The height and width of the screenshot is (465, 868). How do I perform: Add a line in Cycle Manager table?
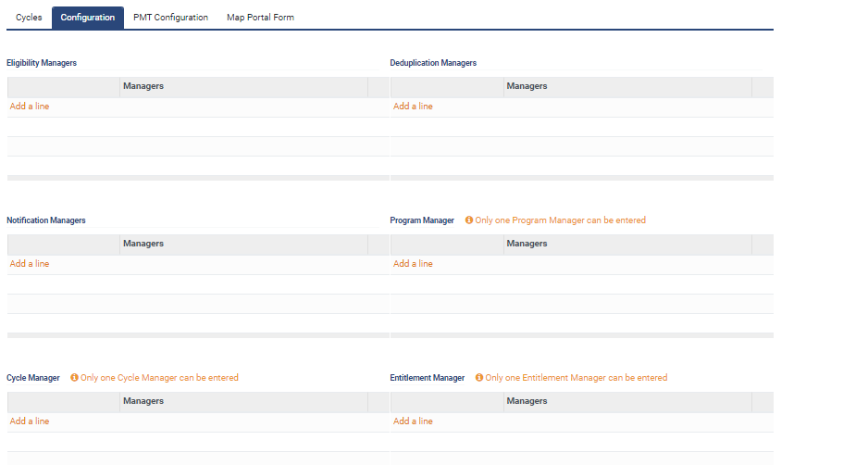coord(30,421)
